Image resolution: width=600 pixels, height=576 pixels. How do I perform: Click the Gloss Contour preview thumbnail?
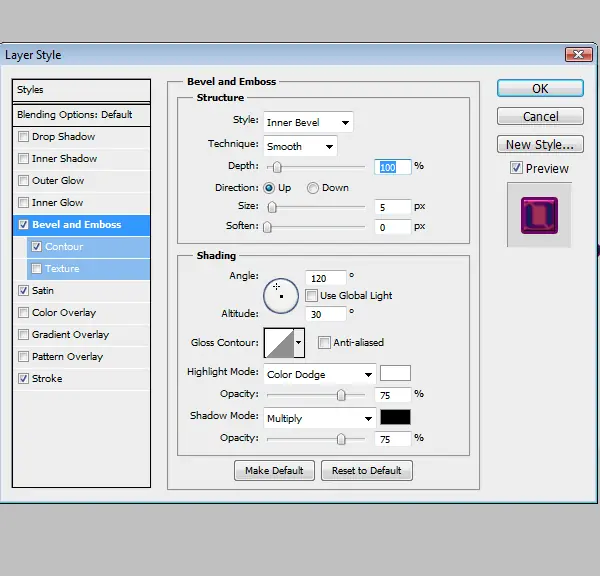(x=279, y=343)
